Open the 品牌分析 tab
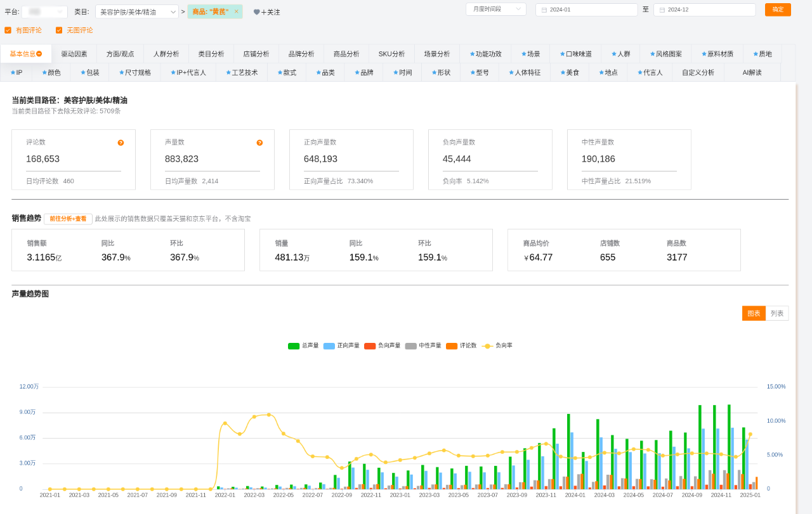The height and width of the screenshot is (514, 812). tap(301, 54)
